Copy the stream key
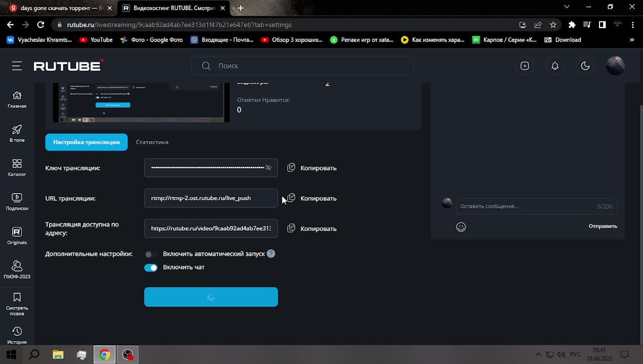This screenshot has width=643, height=364. 312,168
